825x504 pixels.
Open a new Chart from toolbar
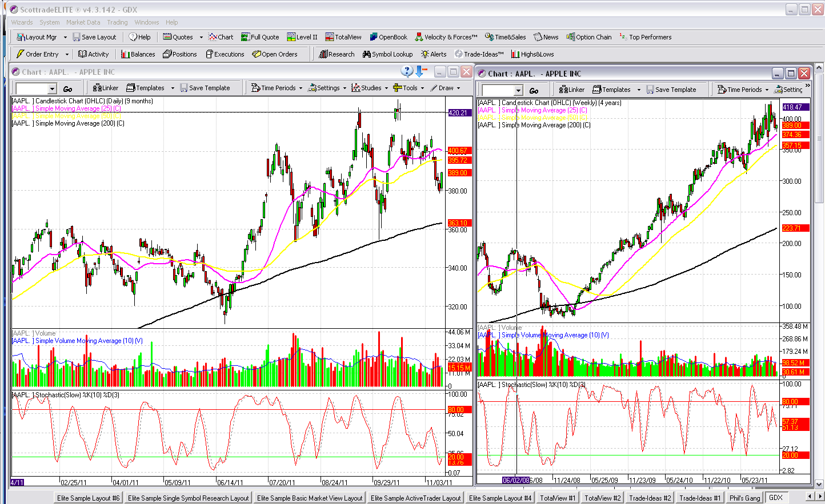point(221,37)
